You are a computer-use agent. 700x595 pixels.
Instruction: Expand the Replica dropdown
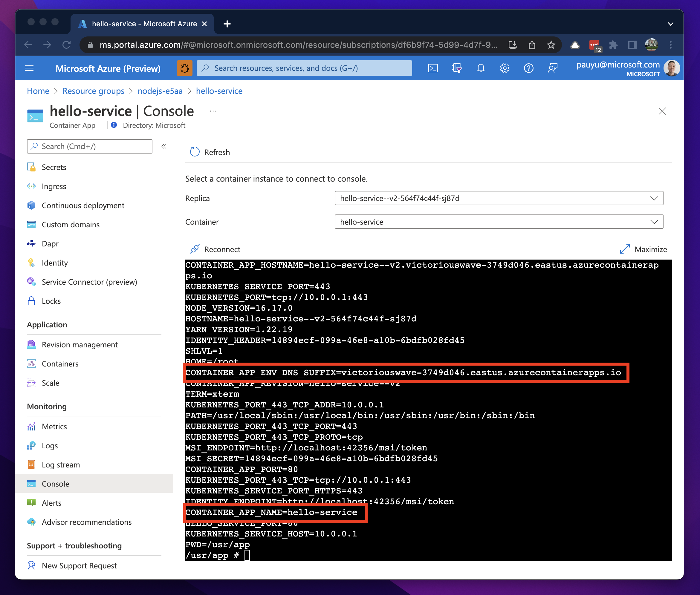tap(499, 198)
